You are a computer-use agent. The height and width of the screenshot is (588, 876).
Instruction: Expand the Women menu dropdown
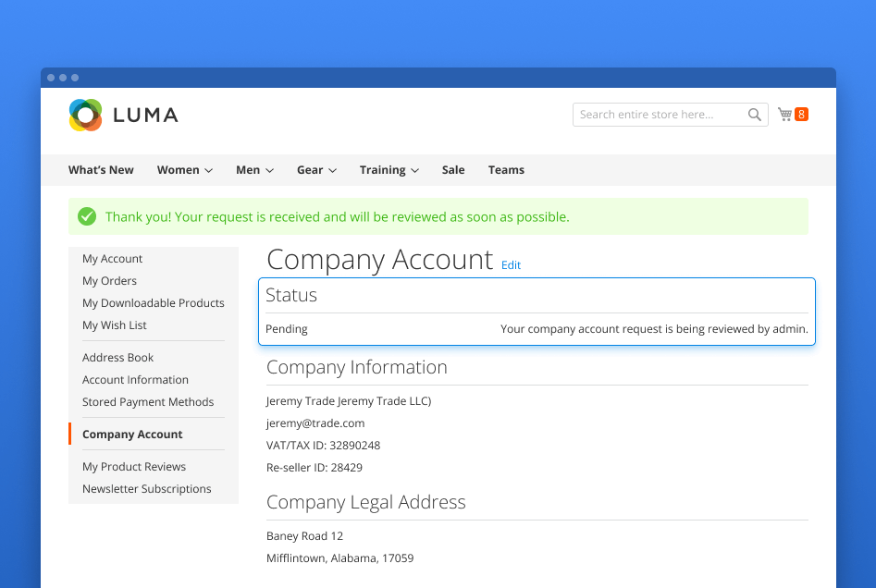(x=184, y=169)
